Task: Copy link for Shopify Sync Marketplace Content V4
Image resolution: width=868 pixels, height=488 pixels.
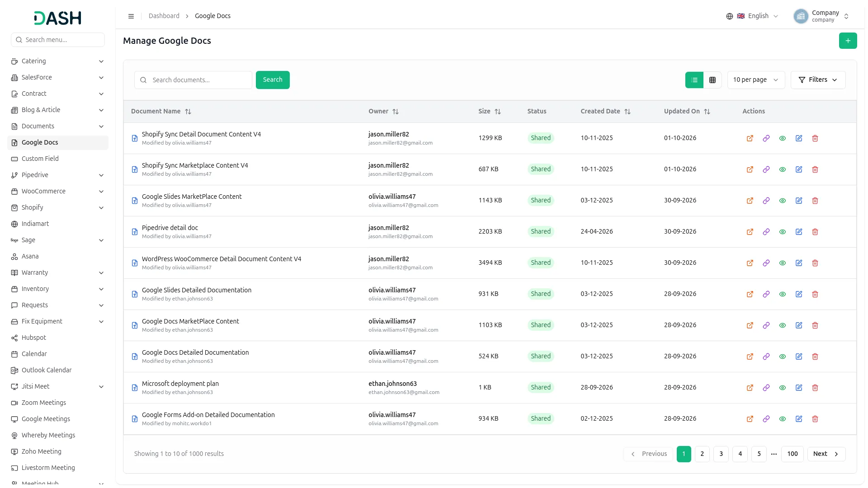Action: 766,169
